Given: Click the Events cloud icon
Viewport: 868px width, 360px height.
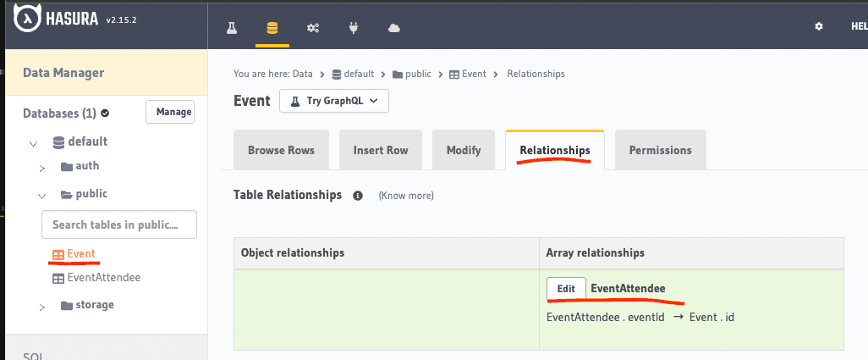Looking at the screenshot, I should pos(394,27).
